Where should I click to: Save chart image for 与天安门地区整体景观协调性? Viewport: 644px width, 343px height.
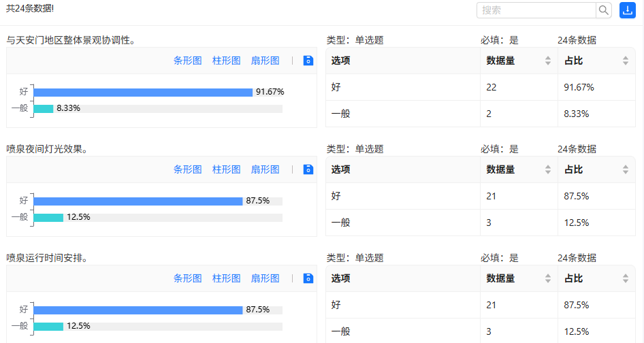(x=308, y=61)
